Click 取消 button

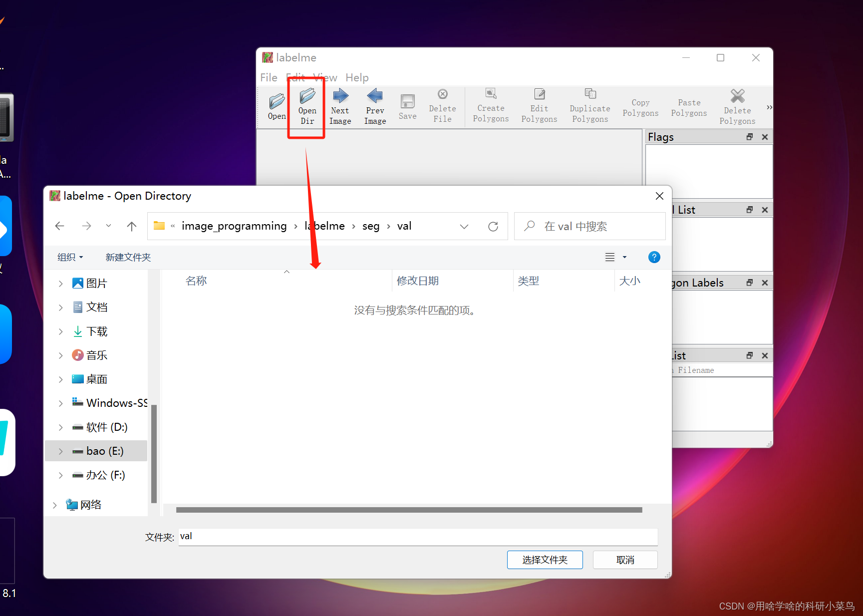625,560
